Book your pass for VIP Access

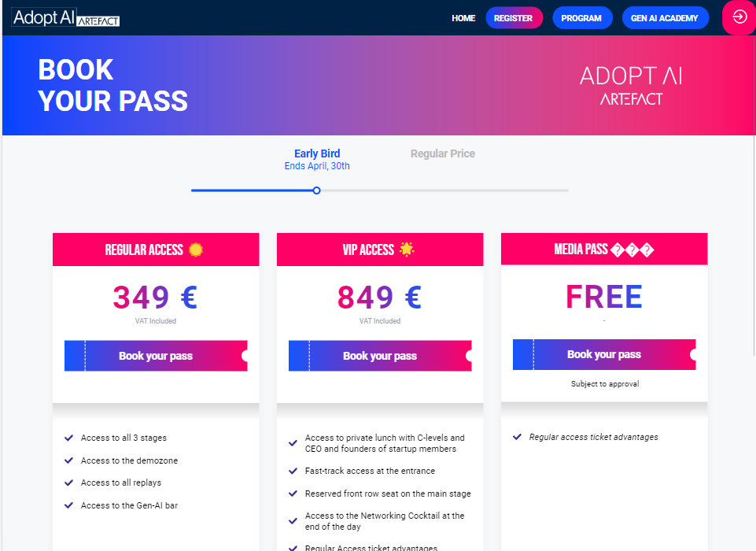(380, 356)
